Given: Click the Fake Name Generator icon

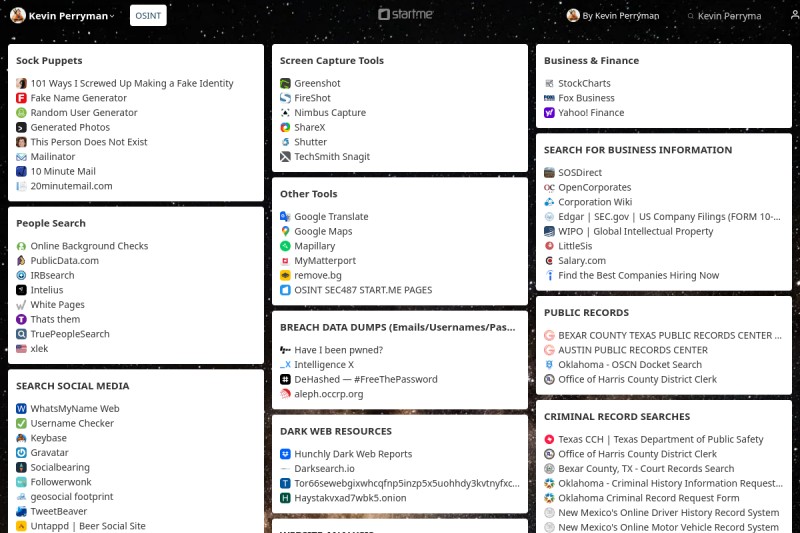Looking at the screenshot, I should coord(21,98).
